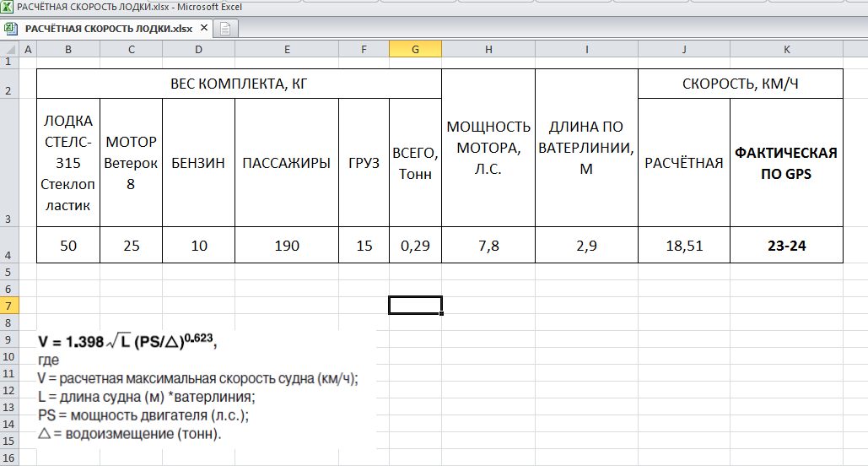Click the cell containing 23-24
Screen dimensions: 868x466
tap(786, 245)
